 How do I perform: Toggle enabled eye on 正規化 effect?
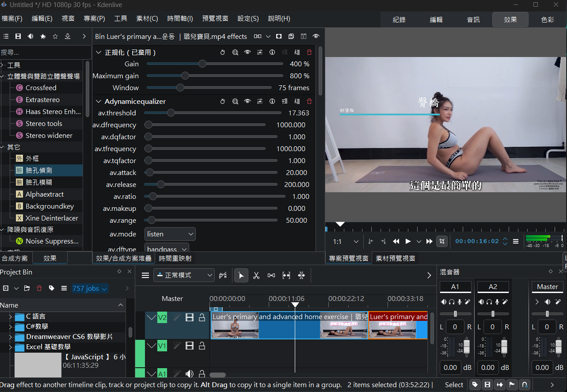pyautogui.click(x=247, y=52)
